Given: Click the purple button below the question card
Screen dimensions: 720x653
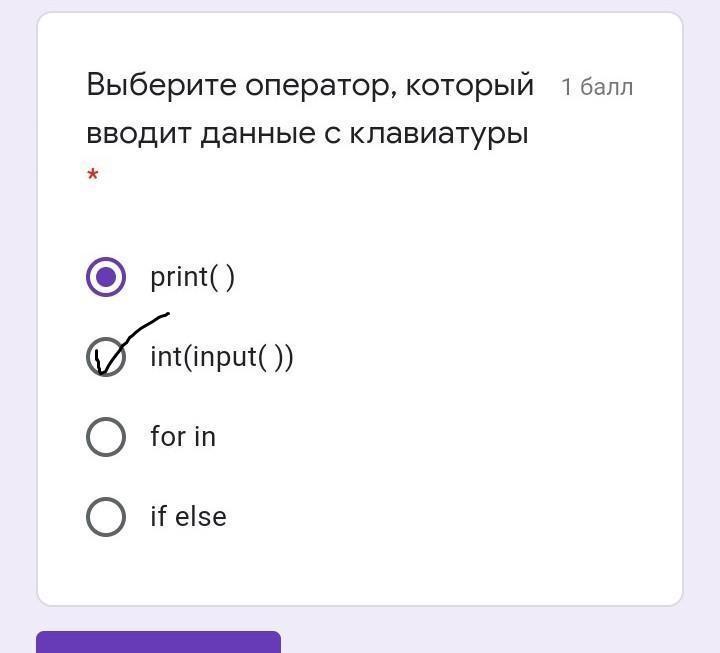Looking at the screenshot, I should pyautogui.click(x=158, y=642).
